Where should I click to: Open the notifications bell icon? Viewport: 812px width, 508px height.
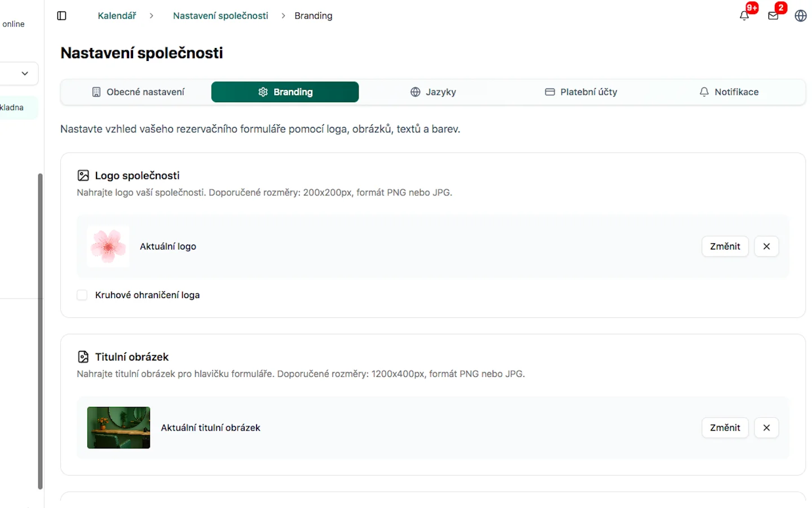(744, 16)
